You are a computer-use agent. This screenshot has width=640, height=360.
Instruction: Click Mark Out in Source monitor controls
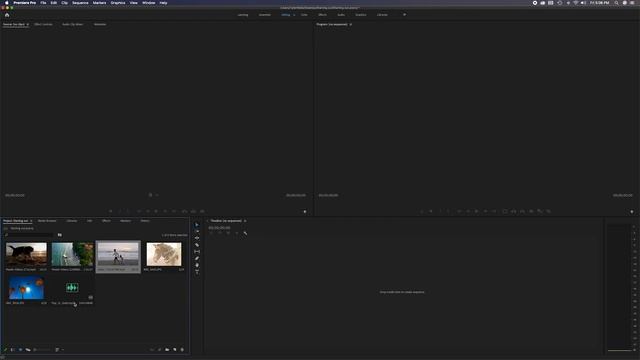(x=128, y=211)
